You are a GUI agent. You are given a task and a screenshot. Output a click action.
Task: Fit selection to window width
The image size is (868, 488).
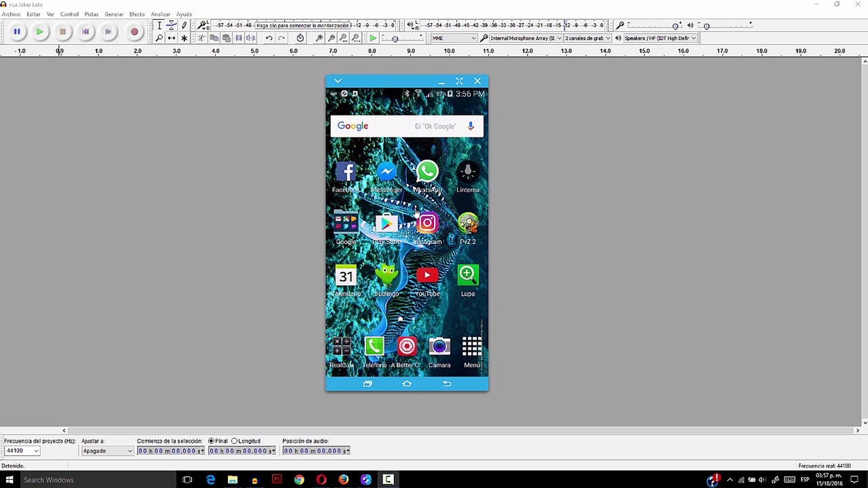343,38
